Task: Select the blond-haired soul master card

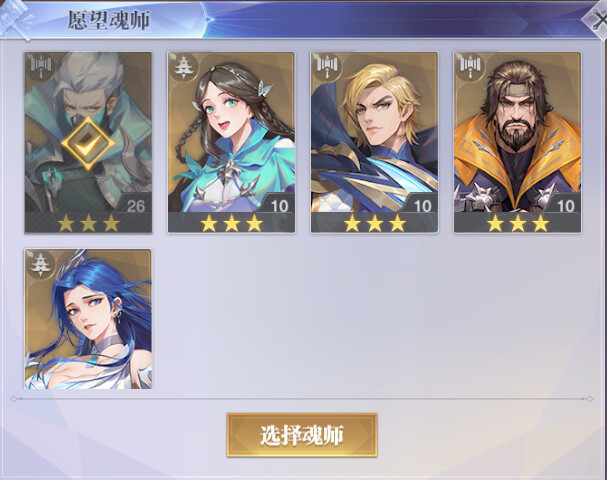Action: 374,142
